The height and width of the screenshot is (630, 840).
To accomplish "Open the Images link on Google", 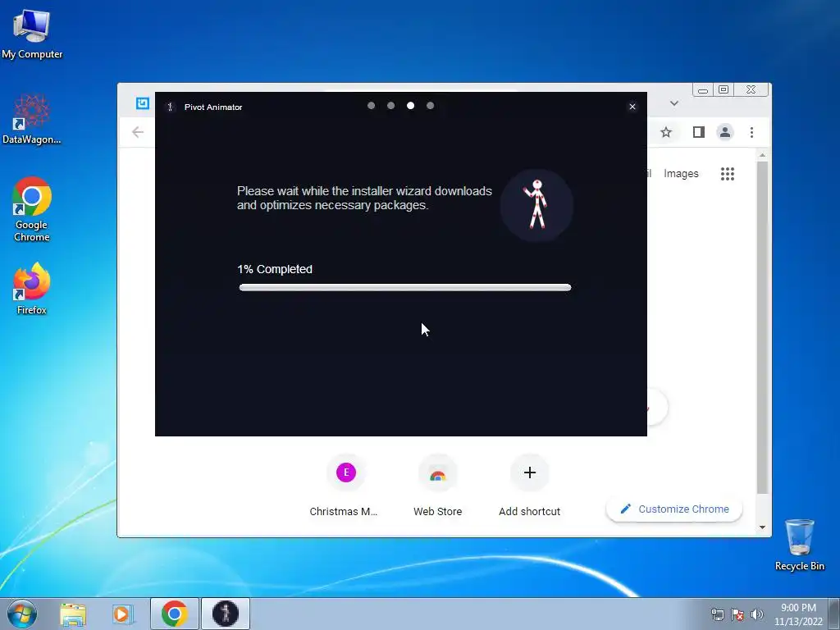I will (x=681, y=174).
